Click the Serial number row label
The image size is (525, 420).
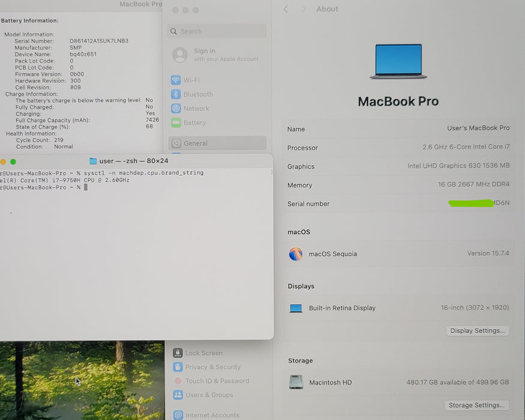308,204
